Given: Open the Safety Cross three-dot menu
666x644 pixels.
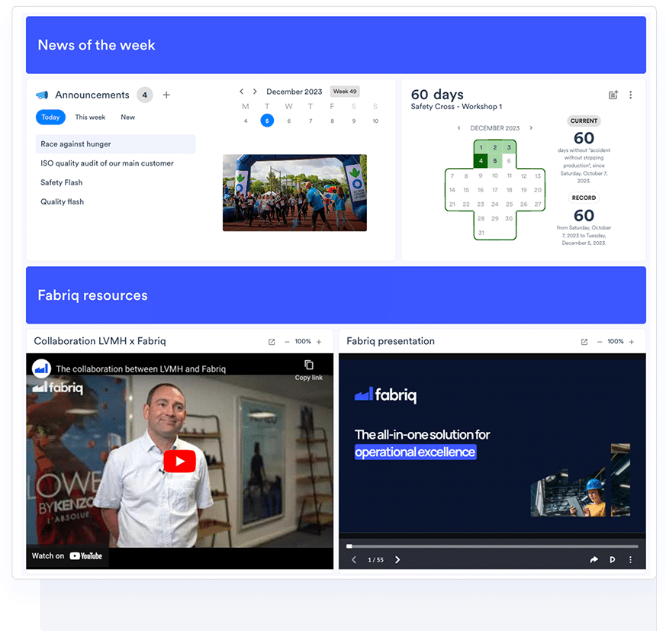Looking at the screenshot, I should [630, 95].
